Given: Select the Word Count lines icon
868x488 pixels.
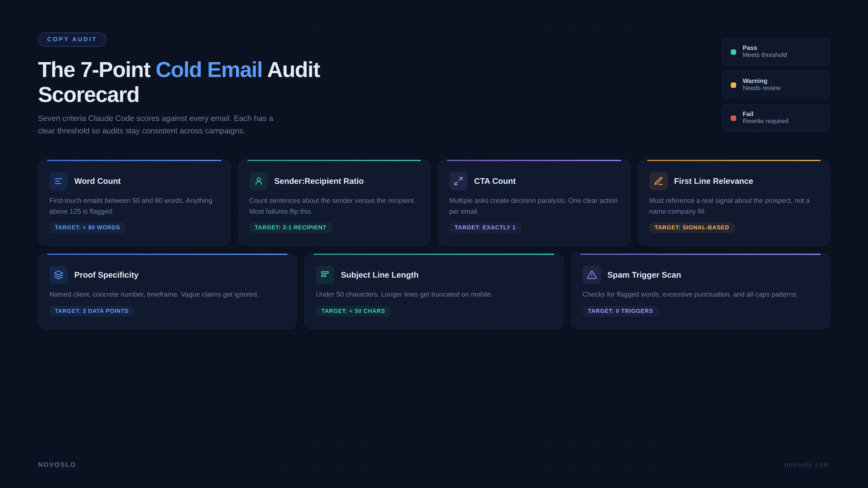Looking at the screenshot, I should (x=58, y=181).
